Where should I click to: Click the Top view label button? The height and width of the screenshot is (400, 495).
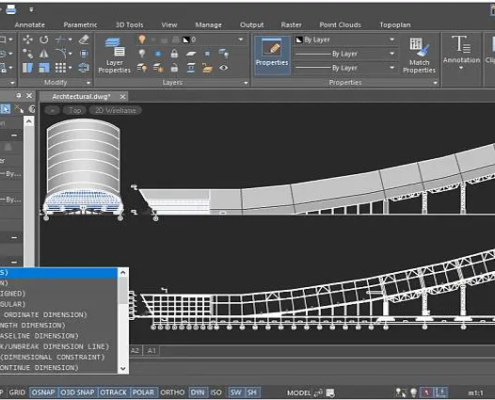tap(75, 110)
